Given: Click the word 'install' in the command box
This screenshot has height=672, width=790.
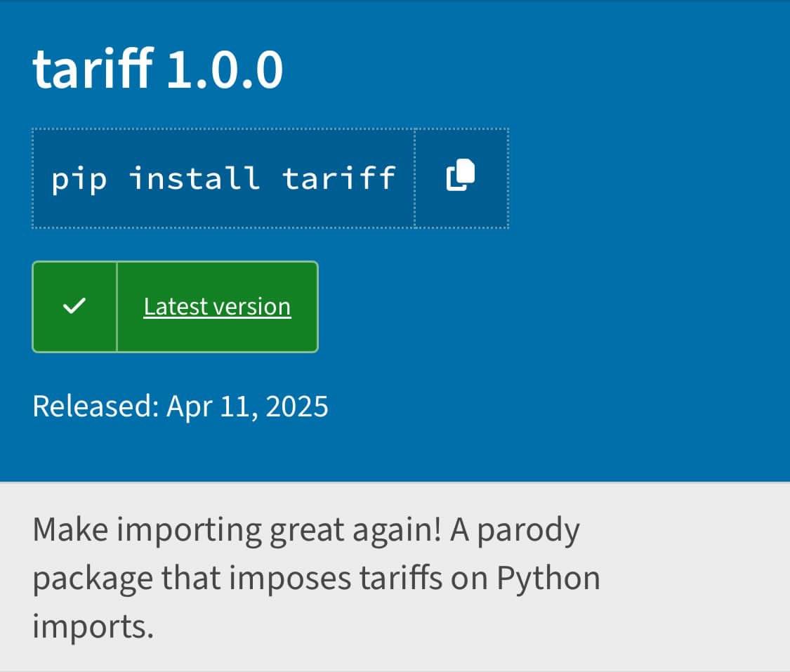Looking at the screenshot, I should 194,178.
